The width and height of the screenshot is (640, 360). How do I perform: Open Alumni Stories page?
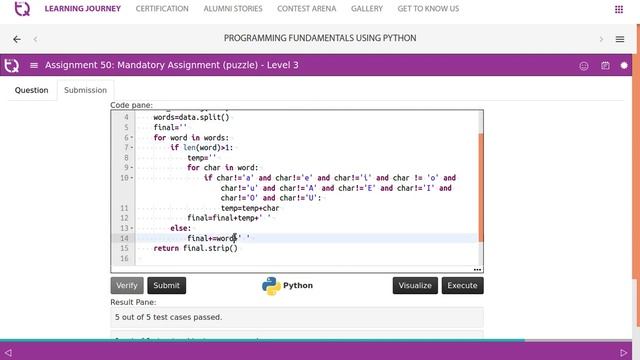233,9
